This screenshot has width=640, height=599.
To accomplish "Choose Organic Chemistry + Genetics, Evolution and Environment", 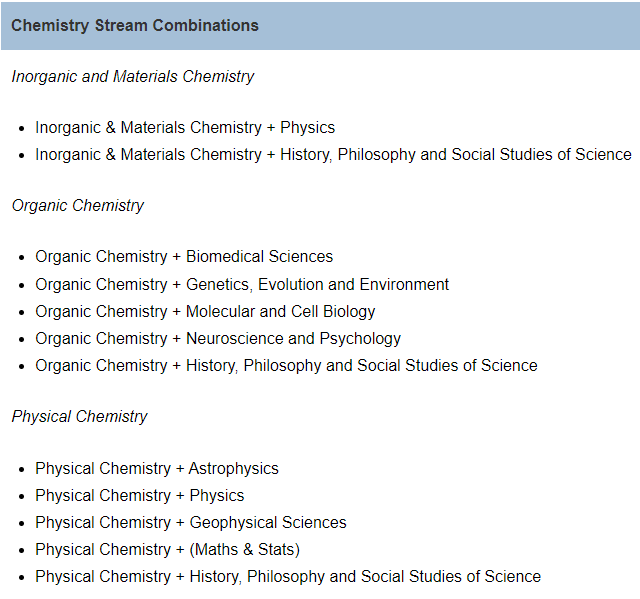I will 242,284.
